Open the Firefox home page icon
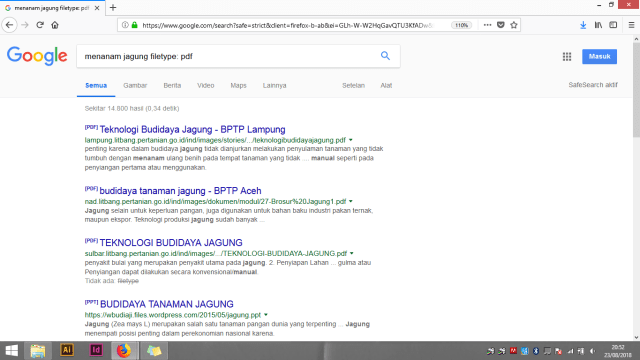This screenshot has width=640, height=360. click(55, 25)
